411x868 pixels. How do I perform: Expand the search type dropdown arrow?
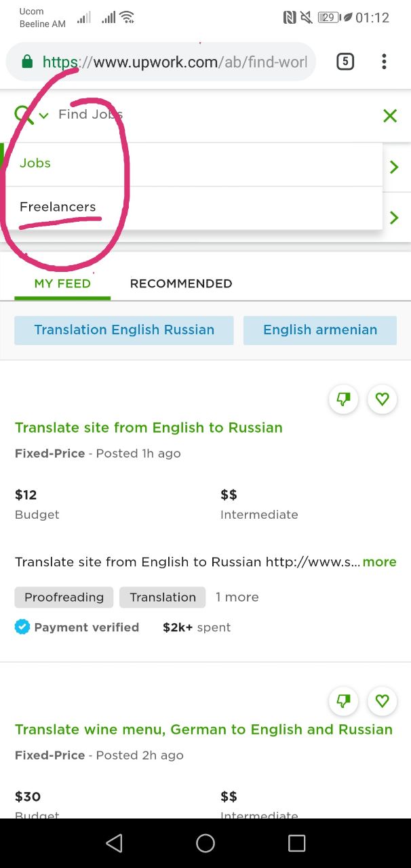44,115
